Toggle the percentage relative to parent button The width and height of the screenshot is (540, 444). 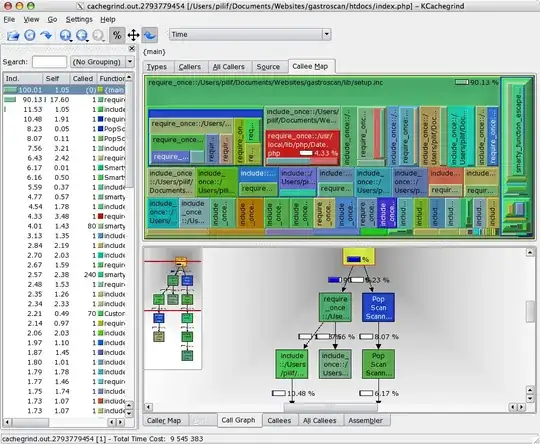click(133, 35)
